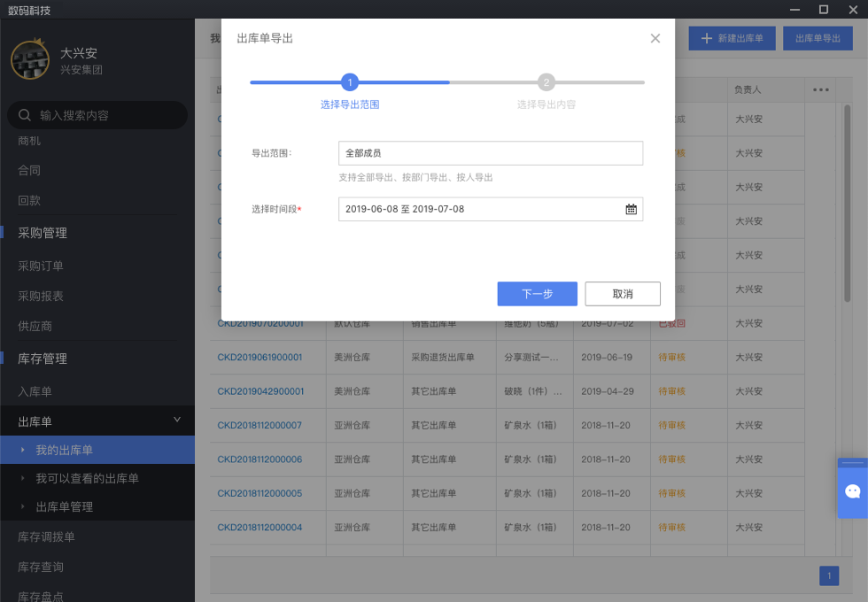Open 采购订单 in sidebar
The width and height of the screenshot is (868, 602).
click(41, 266)
